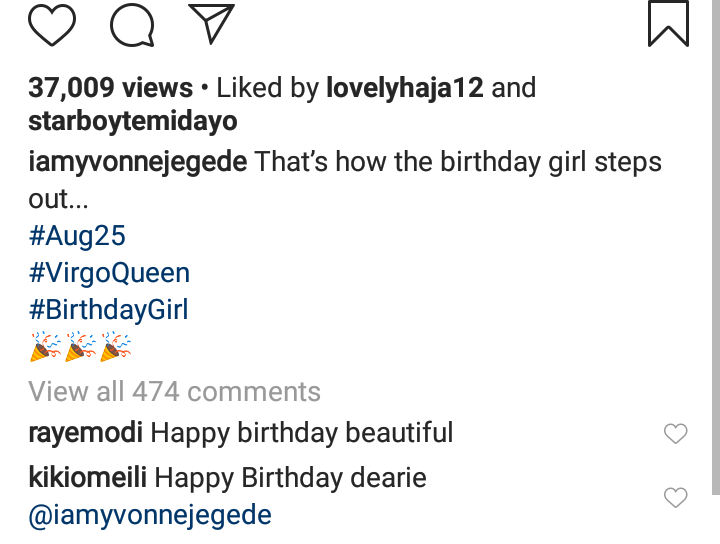The height and width of the screenshot is (544, 720).
Task: Like kikiomeili's comment
Action: 676,497
